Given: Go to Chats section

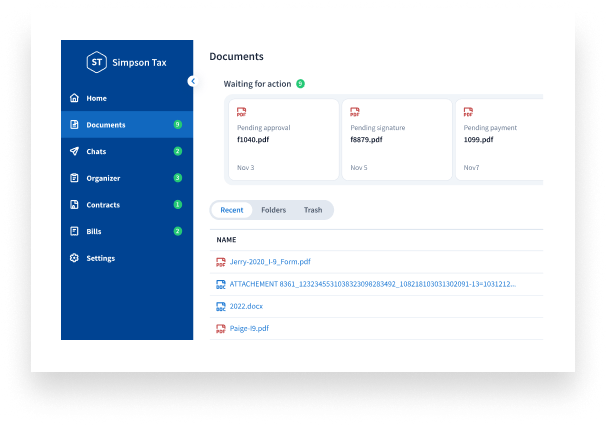Looking at the screenshot, I should (x=127, y=151).
